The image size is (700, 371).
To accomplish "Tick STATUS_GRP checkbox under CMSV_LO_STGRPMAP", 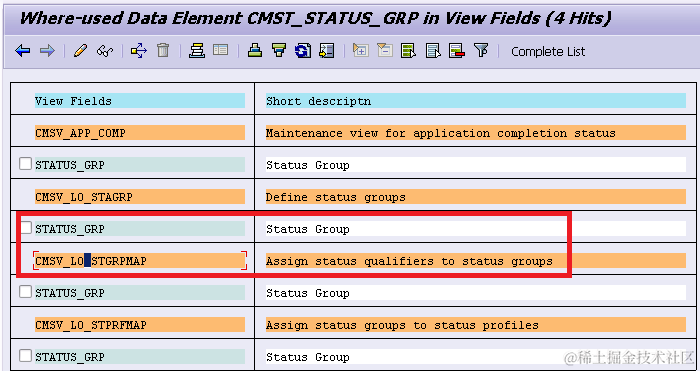I will click(x=25, y=292).
